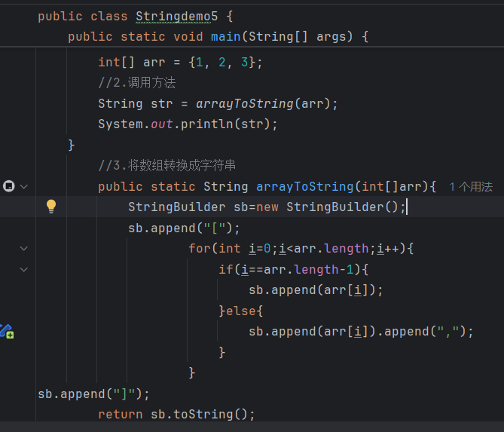Click the blue pencil-plus gutter icon

pyautogui.click(x=7, y=331)
